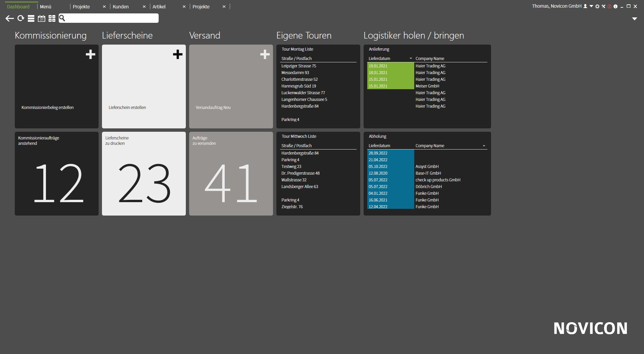Open the 41 Aufträge zu versenden tile
Screen dimensions: 644x354
click(231, 174)
